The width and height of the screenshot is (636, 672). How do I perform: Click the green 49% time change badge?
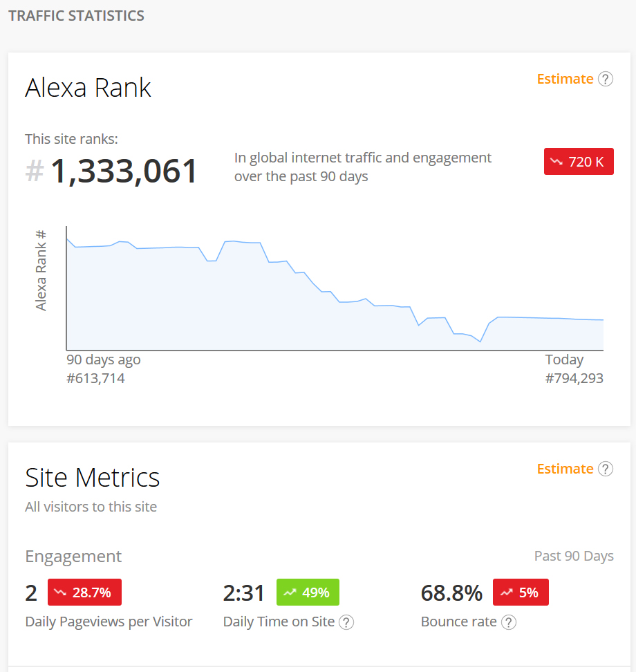point(308,592)
